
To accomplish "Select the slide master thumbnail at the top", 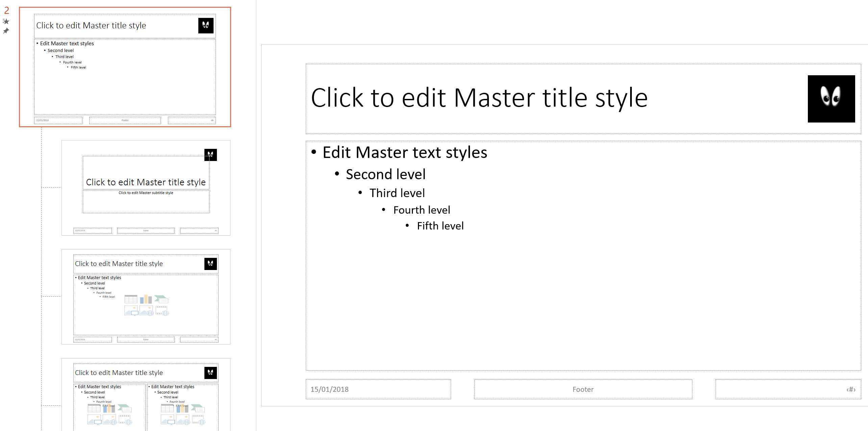I will pyautogui.click(x=125, y=66).
